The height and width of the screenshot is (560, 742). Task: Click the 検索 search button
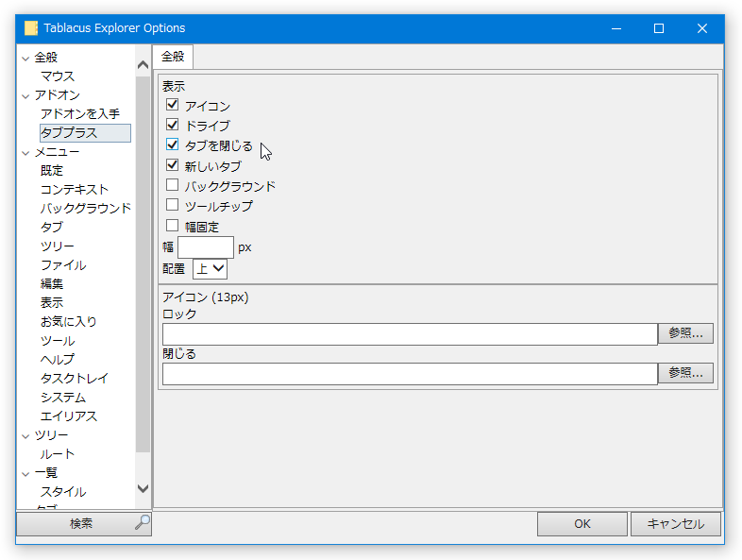84,523
